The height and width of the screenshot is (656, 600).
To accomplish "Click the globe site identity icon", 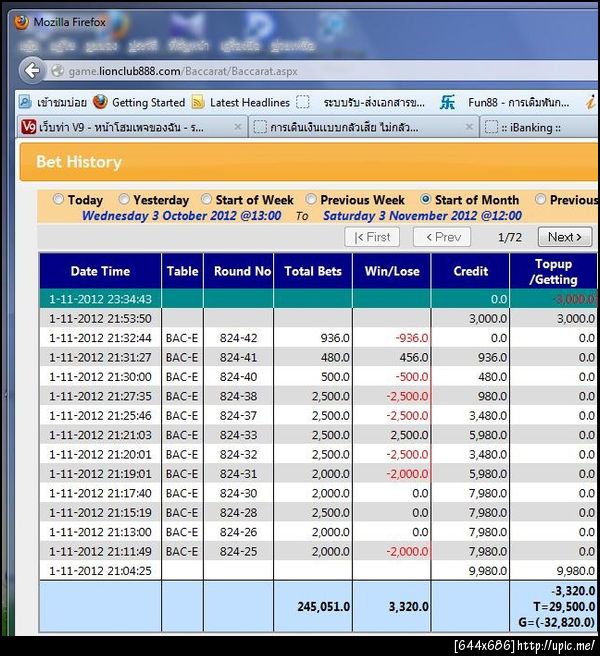I will coord(57,71).
